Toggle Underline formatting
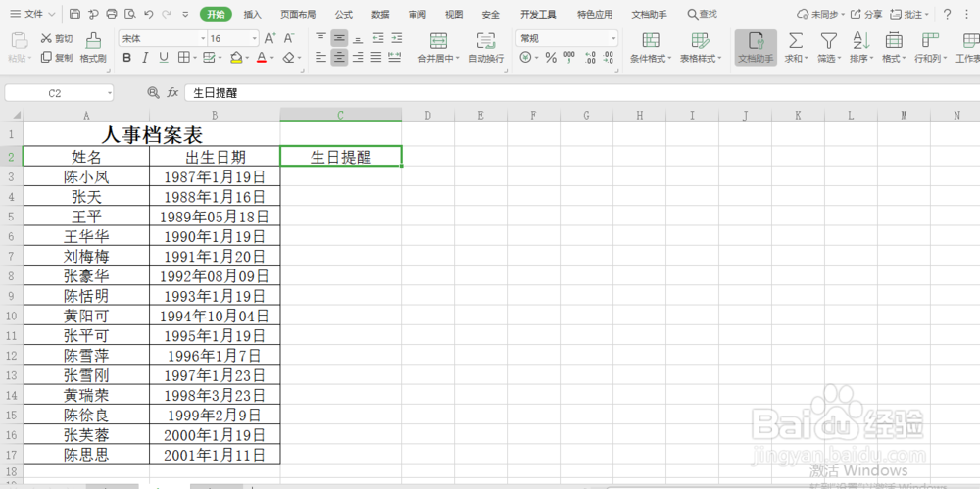 tap(164, 58)
